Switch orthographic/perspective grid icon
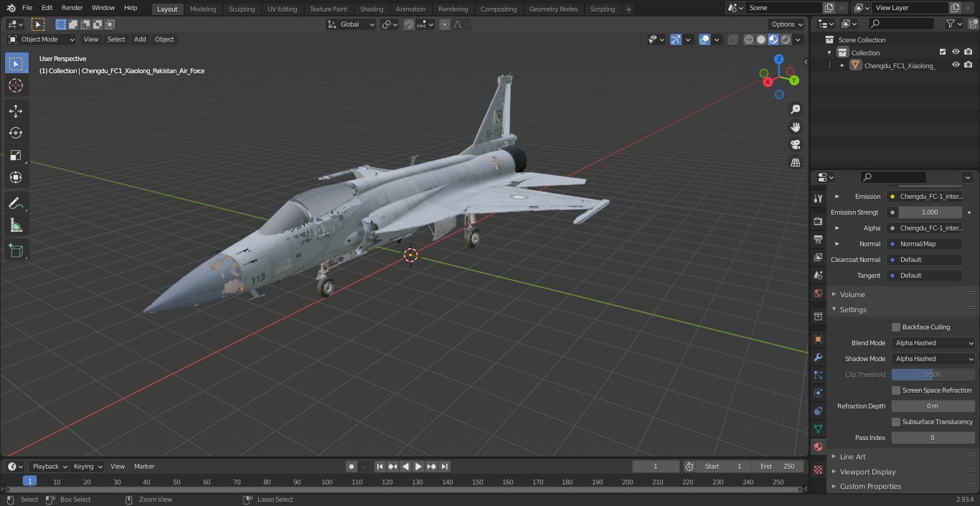 click(796, 163)
